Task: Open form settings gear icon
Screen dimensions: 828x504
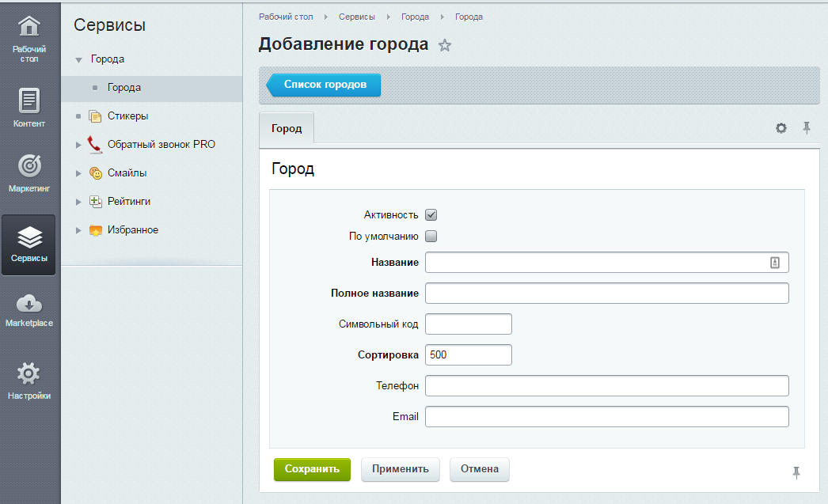Action: [x=781, y=128]
